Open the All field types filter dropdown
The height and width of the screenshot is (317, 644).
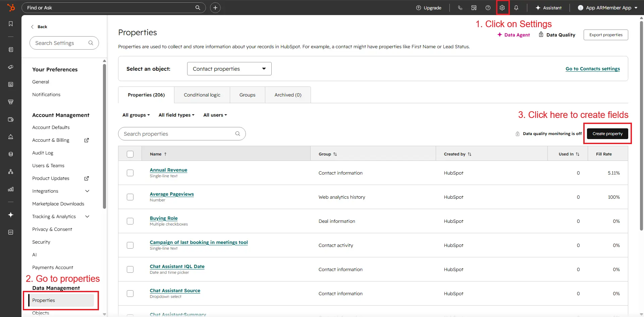176,115
